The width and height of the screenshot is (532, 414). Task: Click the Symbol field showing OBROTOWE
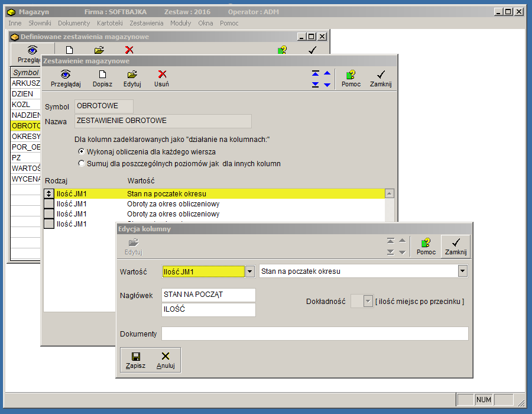click(104, 106)
